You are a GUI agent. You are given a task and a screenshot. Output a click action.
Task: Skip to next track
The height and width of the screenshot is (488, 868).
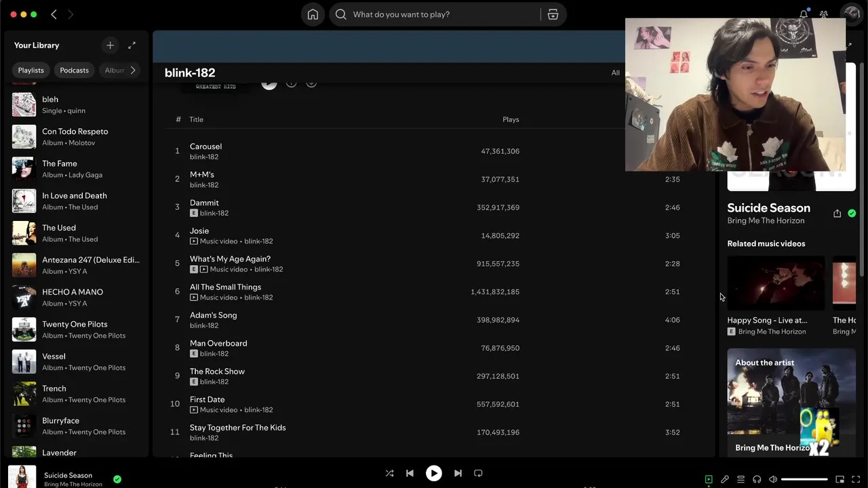tap(458, 473)
